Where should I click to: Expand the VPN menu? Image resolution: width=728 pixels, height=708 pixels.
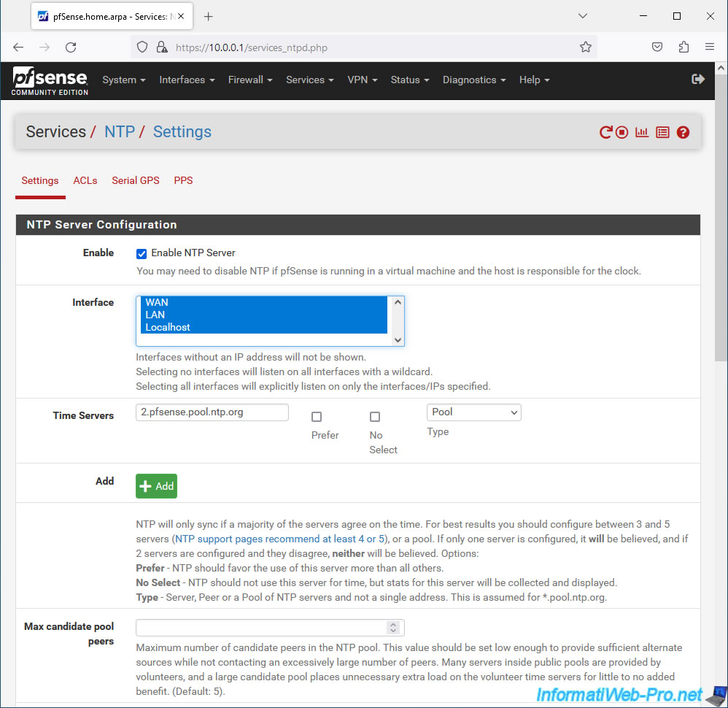click(362, 80)
